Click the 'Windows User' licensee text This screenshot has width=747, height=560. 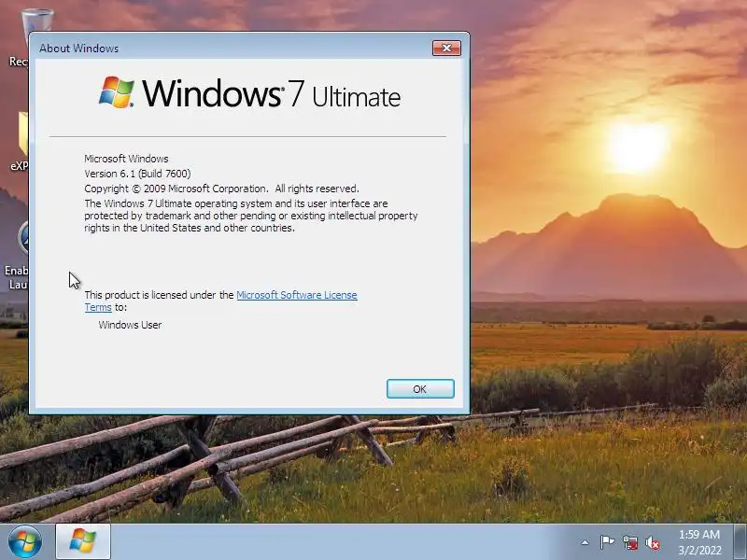tap(130, 325)
